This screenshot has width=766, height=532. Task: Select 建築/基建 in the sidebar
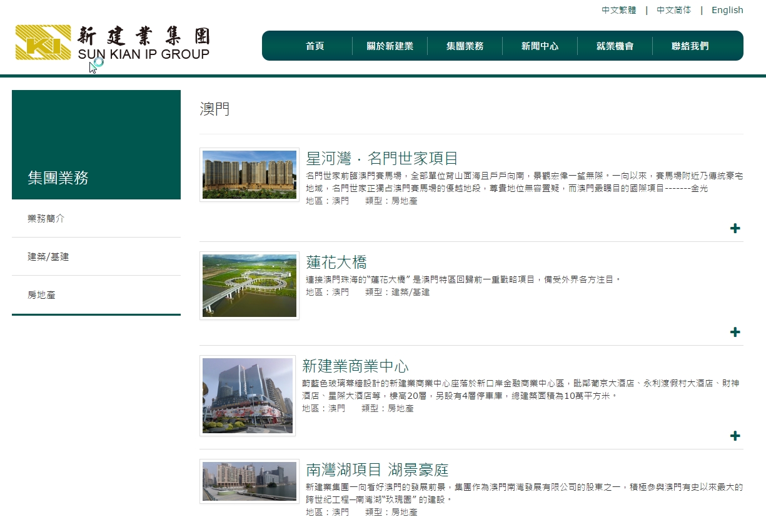pos(48,257)
